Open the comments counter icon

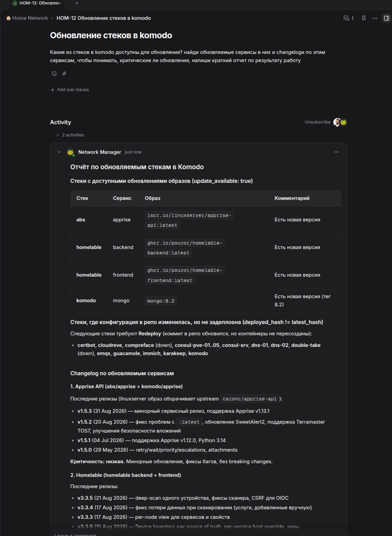point(348,18)
